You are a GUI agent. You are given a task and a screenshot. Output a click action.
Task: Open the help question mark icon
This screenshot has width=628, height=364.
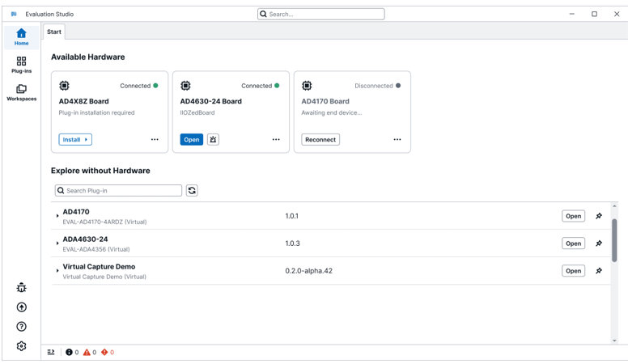click(x=22, y=327)
